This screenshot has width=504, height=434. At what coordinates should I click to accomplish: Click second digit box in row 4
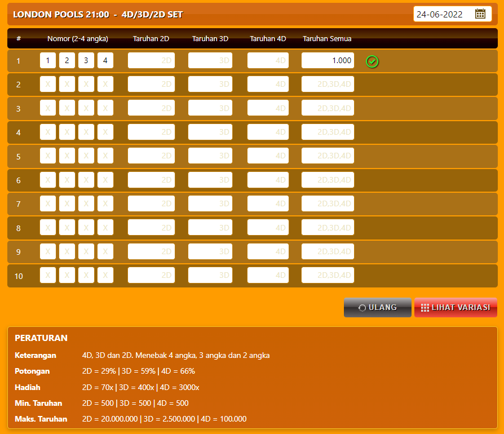(67, 132)
